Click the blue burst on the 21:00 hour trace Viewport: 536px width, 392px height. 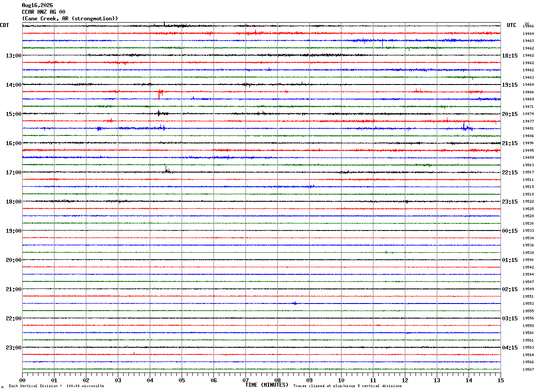pyautogui.click(x=295, y=303)
